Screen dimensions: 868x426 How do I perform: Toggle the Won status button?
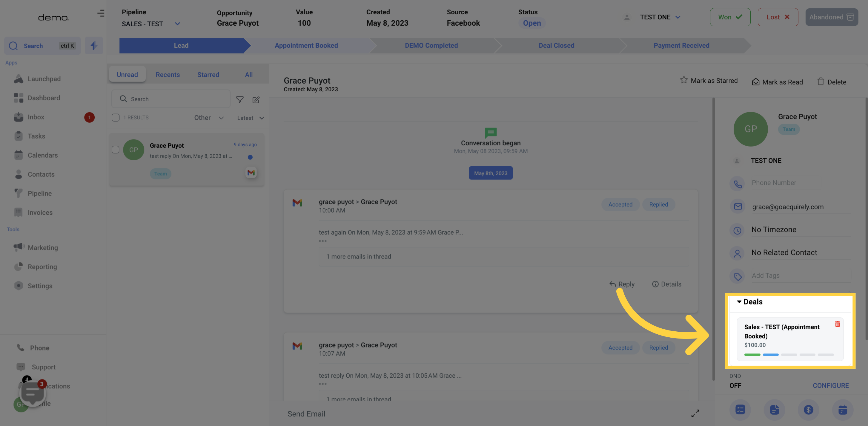(x=729, y=17)
